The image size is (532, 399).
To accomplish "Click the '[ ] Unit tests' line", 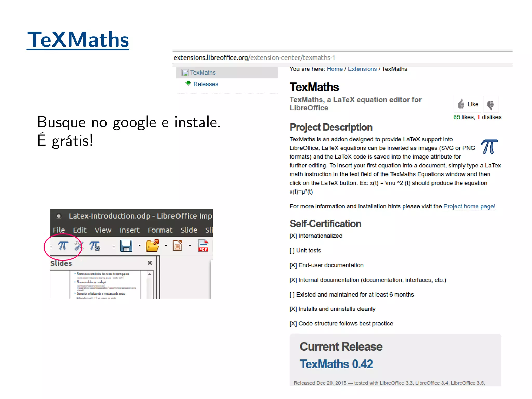I will [x=305, y=250].
